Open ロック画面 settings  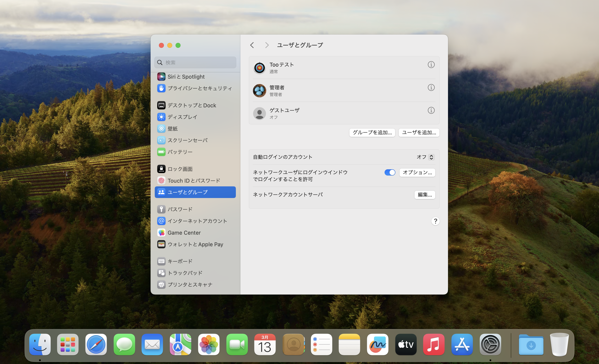click(x=195, y=169)
